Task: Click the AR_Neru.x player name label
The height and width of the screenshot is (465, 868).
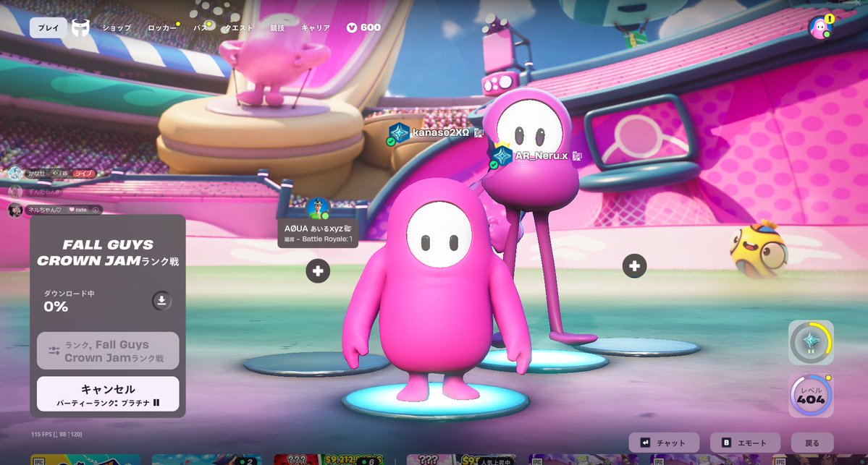Action: tap(542, 156)
